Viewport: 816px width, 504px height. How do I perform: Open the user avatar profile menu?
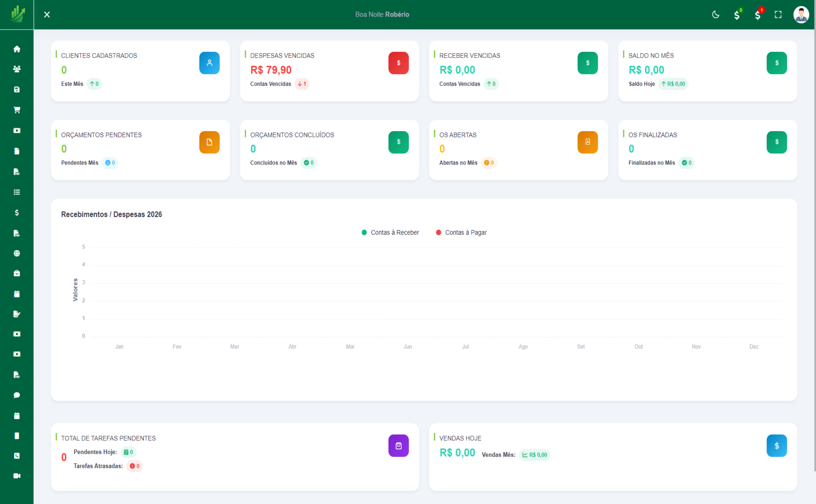[x=801, y=15]
